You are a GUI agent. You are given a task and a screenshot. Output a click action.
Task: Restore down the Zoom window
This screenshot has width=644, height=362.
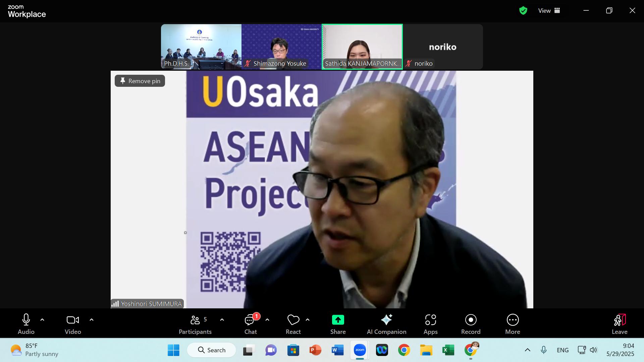609,11
